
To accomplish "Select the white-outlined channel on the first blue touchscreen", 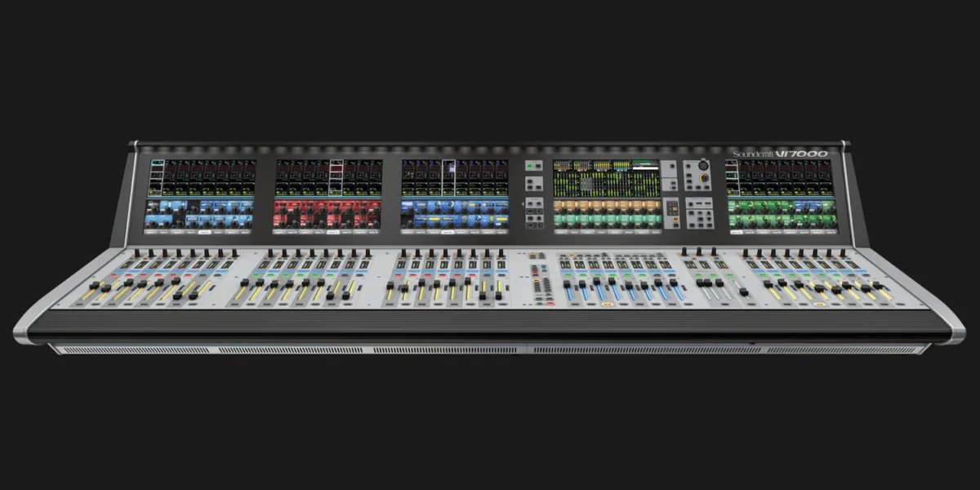I will click(158, 178).
